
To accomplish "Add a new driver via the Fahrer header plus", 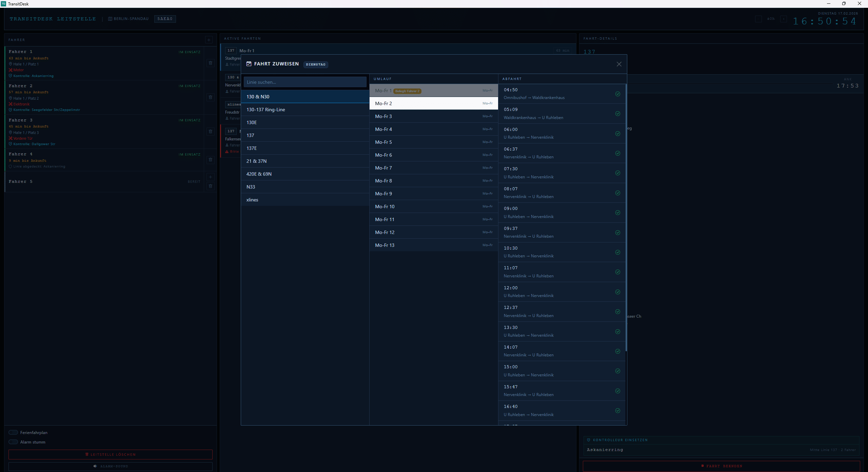I will click(x=209, y=40).
